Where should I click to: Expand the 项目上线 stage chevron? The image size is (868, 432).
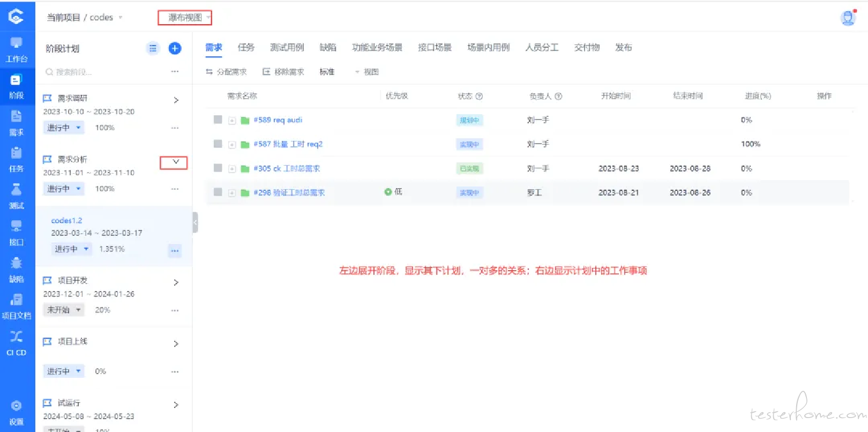(176, 344)
